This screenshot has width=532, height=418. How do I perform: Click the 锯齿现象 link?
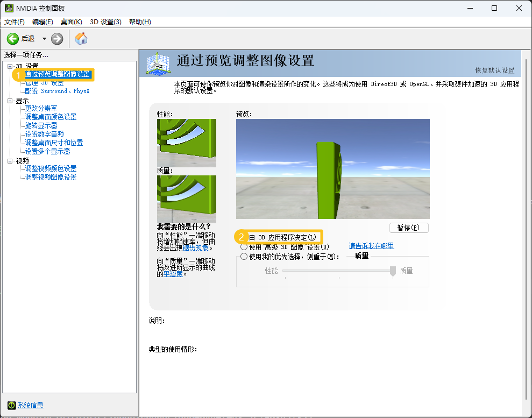[195, 247]
